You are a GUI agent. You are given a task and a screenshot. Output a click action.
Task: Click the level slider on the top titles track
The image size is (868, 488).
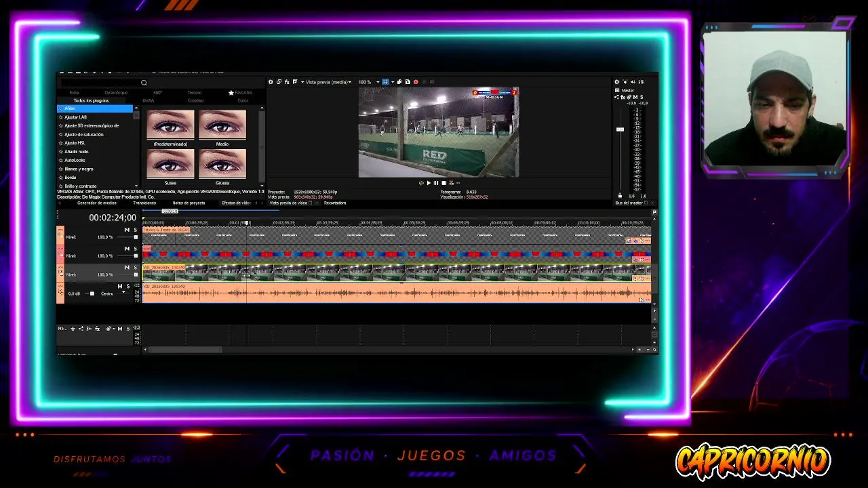point(136,237)
